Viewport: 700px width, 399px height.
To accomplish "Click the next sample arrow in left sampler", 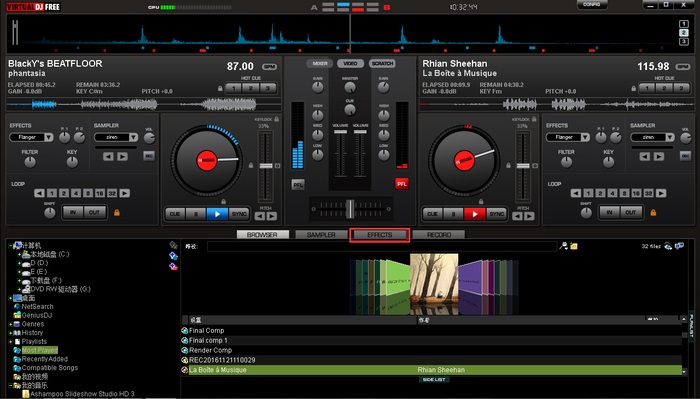I will (122, 156).
